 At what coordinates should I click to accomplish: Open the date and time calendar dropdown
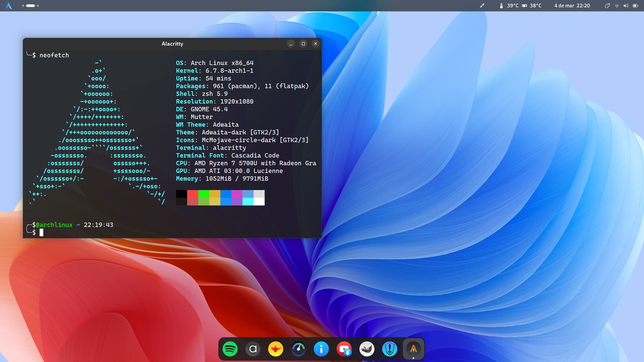[x=572, y=6]
